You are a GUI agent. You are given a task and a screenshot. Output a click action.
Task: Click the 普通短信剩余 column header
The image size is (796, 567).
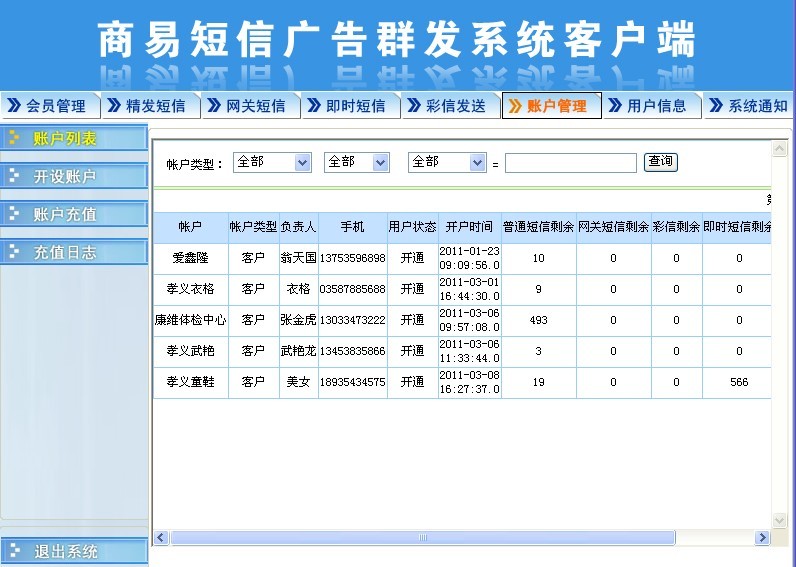[538, 227]
